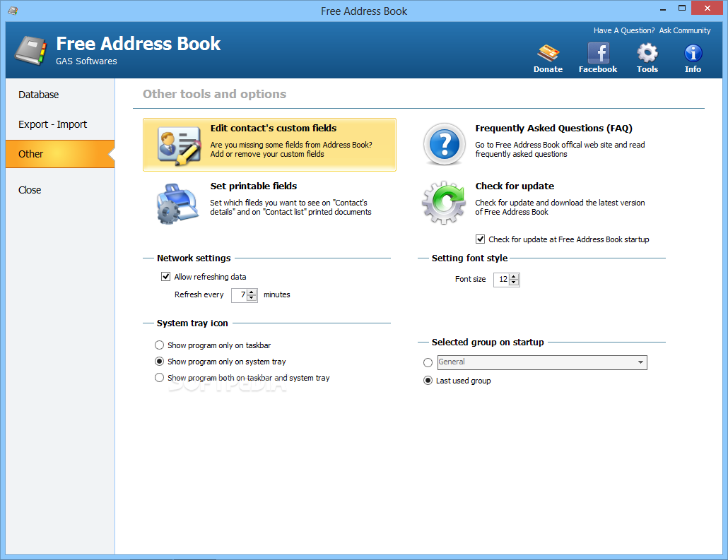Screen dimensions: 728x560
Task: Click the blue FAQ question mark icon
Action: coord(445,144)
